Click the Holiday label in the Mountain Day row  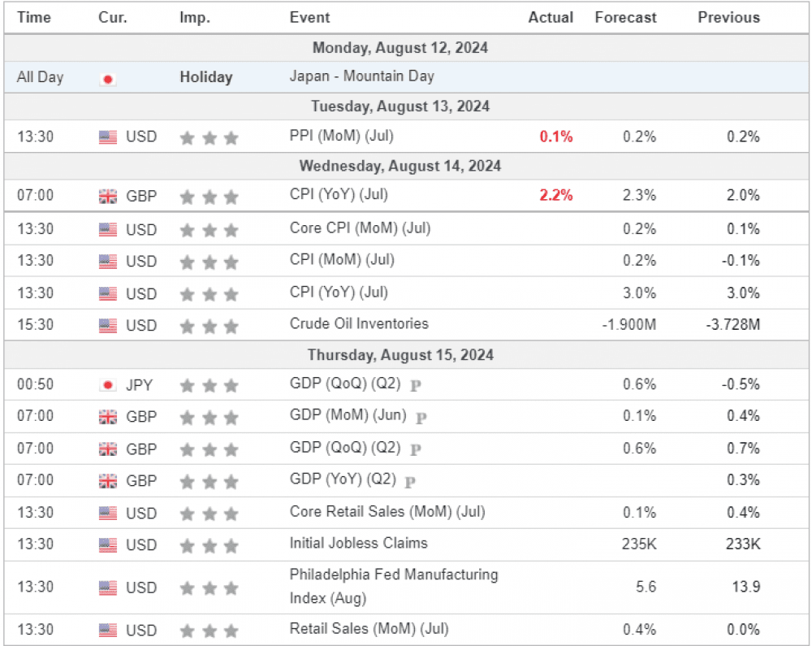click(206, 77)
